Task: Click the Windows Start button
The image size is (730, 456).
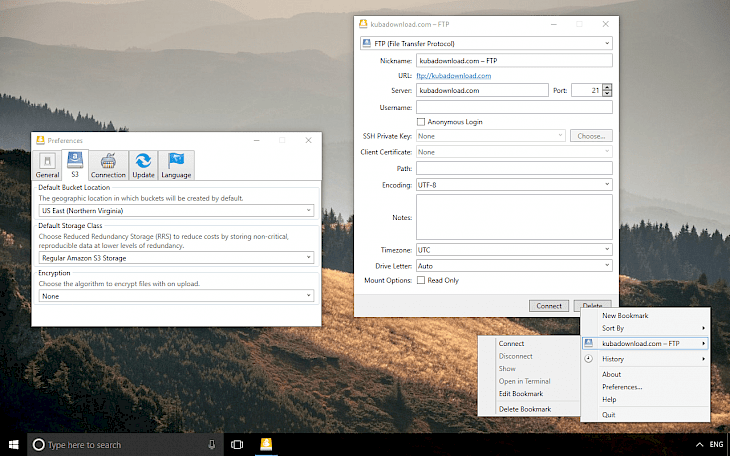Action: tap(14, 445)
